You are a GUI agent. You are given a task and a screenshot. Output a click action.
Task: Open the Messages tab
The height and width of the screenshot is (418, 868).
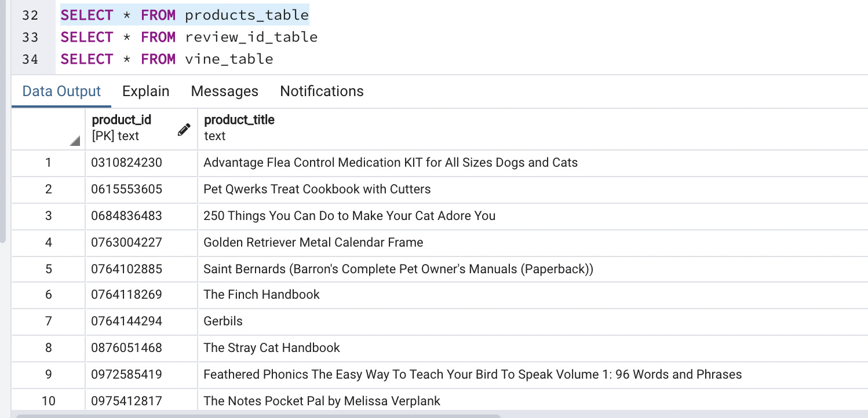click(225, 91)
